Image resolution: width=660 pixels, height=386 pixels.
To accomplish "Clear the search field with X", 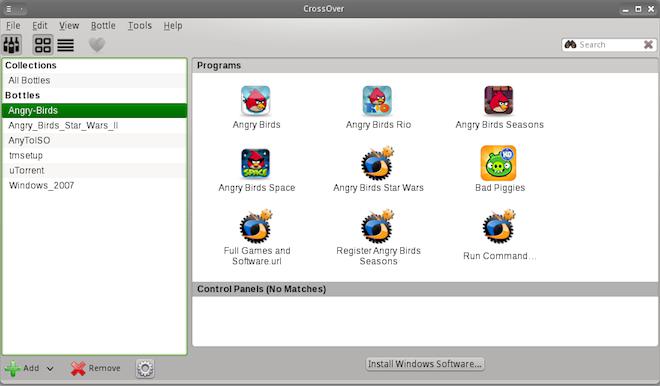I will pyautogui.click(x=648, y=45).
